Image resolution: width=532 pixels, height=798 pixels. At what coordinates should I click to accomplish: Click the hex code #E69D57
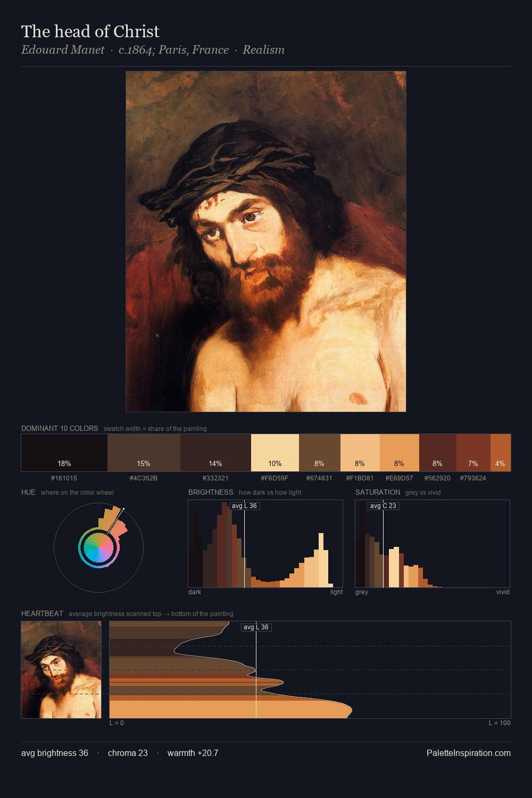click(x=399, y=478)
